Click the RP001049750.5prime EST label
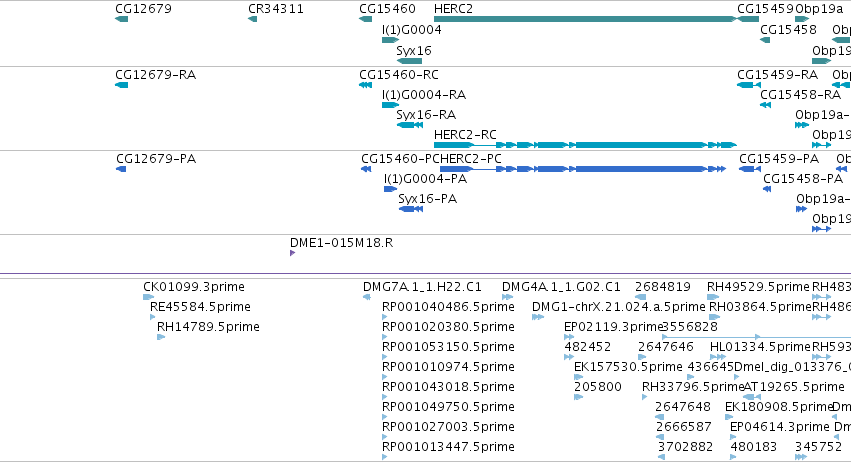 448,408
